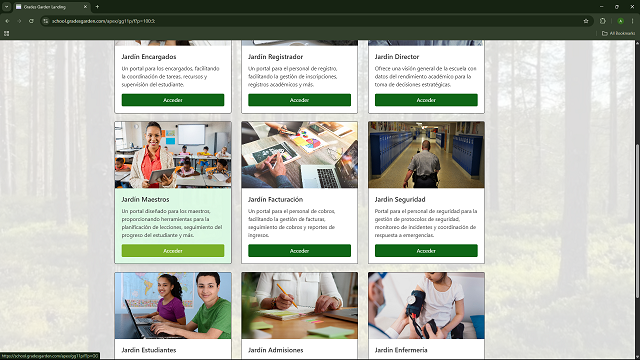The image size is (640, 360).
Task: Open the All Bookmarks folder
Action: pos(618,33)
